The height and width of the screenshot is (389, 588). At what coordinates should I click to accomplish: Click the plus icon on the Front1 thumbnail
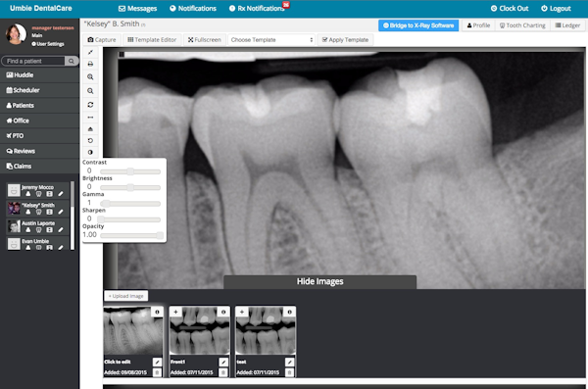click(175, 312)
